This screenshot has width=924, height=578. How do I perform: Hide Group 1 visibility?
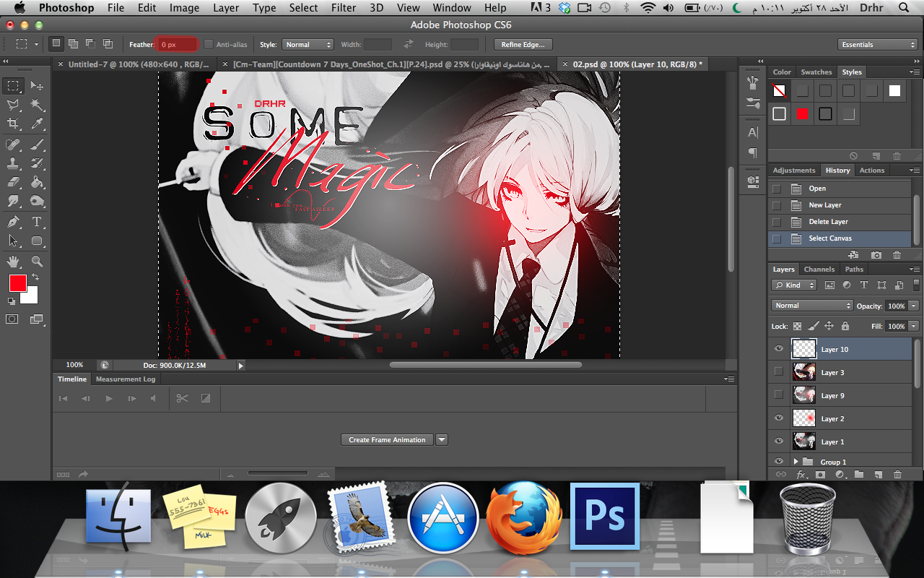(778, 462)
